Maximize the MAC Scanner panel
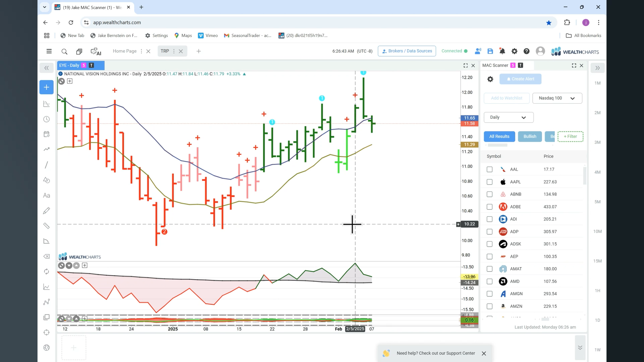 point(574,66)
